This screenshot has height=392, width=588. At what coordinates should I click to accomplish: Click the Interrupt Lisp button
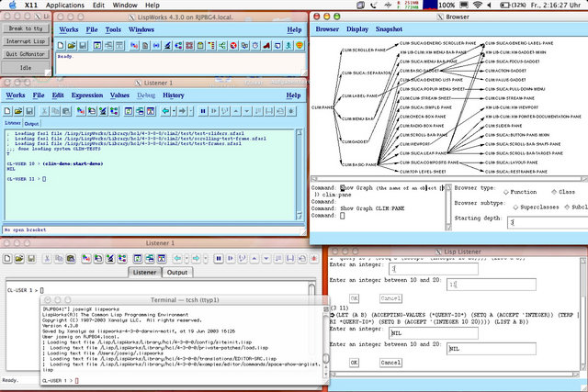point(26,41)
